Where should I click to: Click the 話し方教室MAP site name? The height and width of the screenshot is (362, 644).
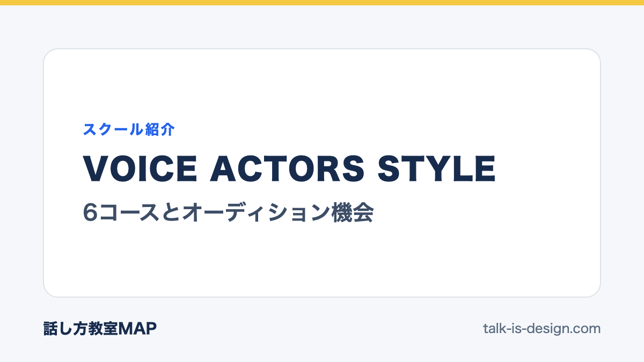(100, 329)
